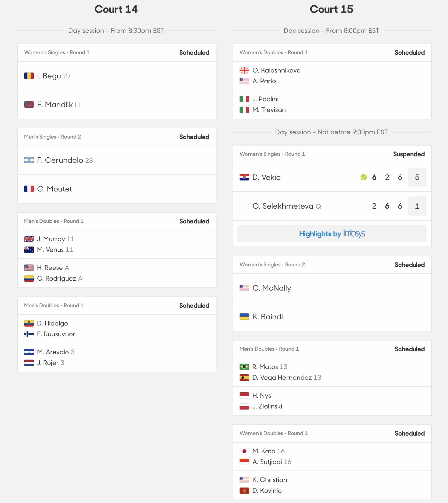Select player O. Selekhmeteva
Image resolution: width=448 pixels, height=503 pixels.
click(x=283, y=206)
